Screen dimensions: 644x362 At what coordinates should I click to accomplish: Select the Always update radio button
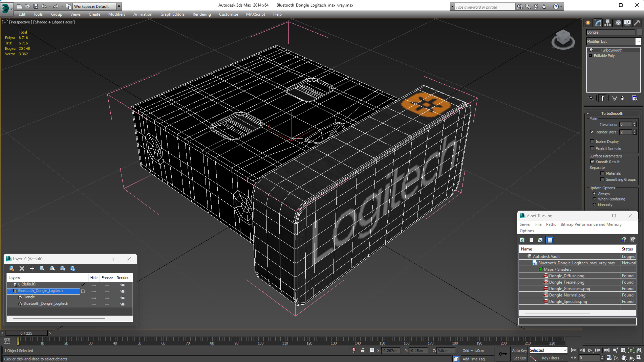(x=594, y=193)
